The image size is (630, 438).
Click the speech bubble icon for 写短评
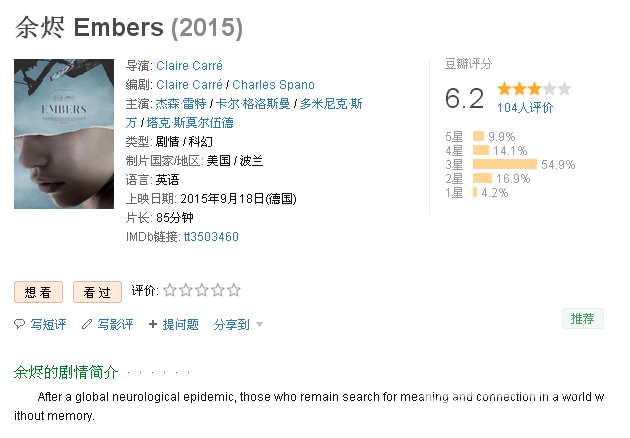tap(19, 324)
